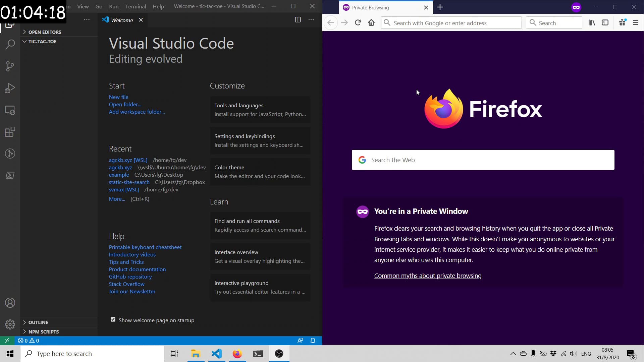Image resolution: width=644 pixels, height=362 pixels.
Task: Expand the NPM Scripts section
Action: [x=59, y=332]
